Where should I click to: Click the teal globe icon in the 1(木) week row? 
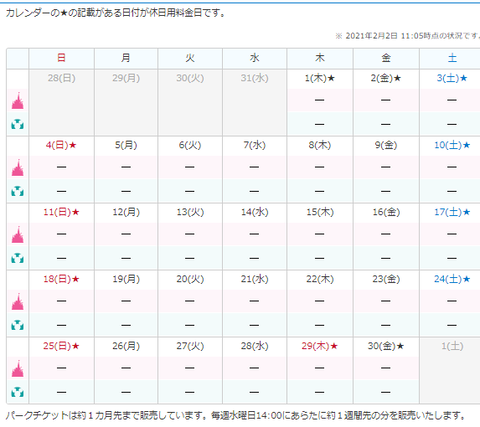[18, 125]
